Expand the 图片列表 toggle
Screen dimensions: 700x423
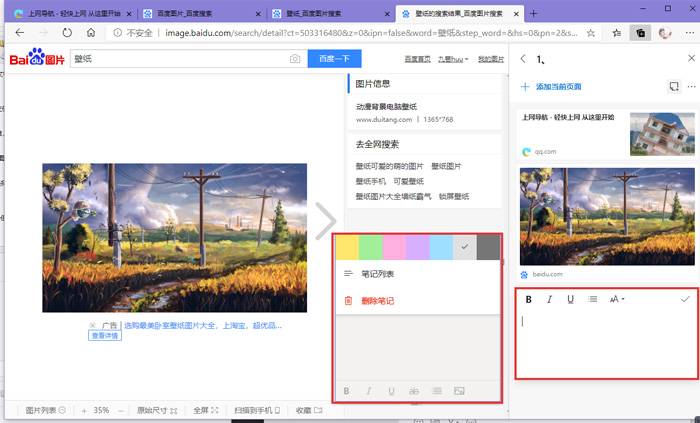click(46, 410)
